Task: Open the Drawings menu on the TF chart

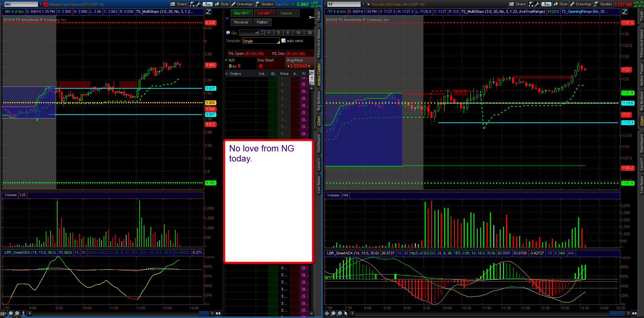Action: pos(581,4)
